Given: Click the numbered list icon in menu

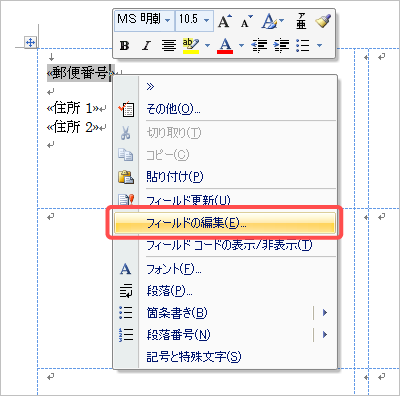Looking at the screenshot, I should tap(126, 334).
